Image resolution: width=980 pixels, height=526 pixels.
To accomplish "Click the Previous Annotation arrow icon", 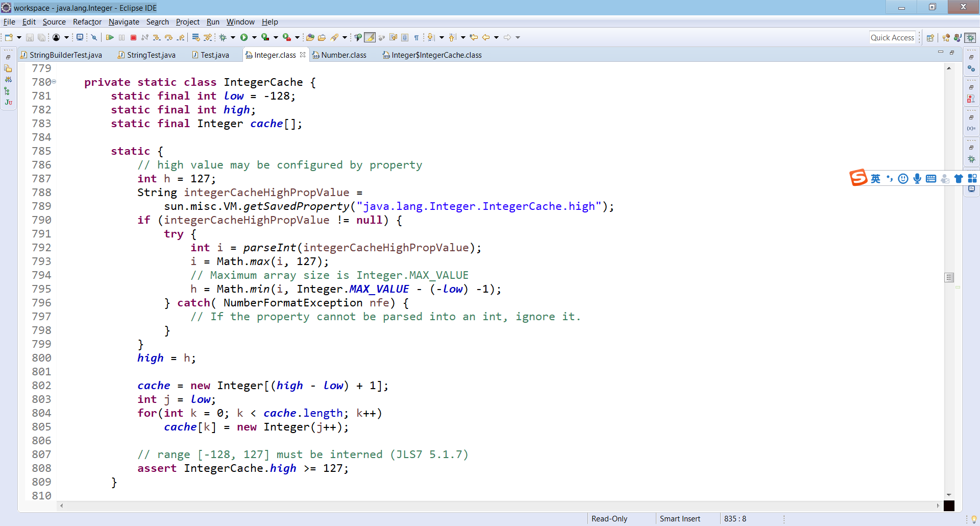I will tap(453, 37).
